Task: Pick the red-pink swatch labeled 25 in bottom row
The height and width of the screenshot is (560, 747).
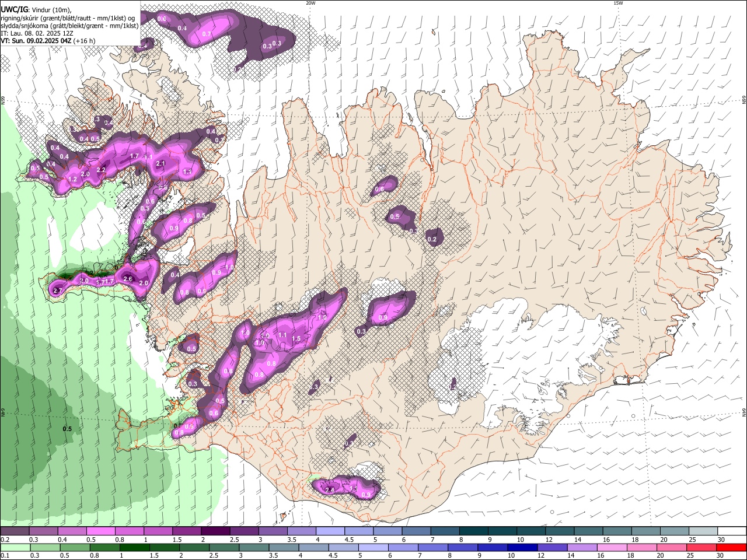Action: pos(701,547)
